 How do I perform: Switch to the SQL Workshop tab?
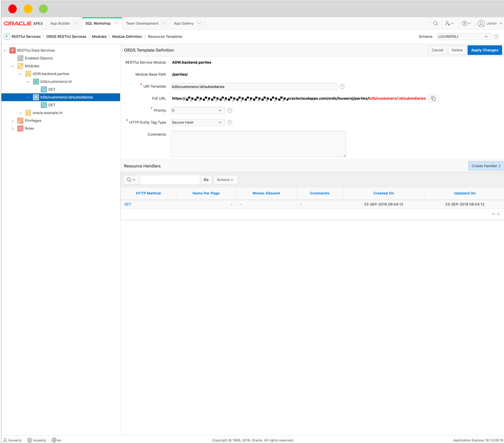[99, 23]
